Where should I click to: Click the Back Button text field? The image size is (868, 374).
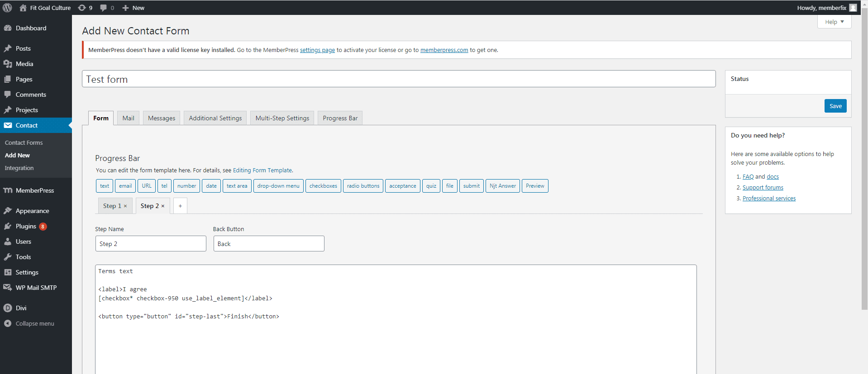269,244
